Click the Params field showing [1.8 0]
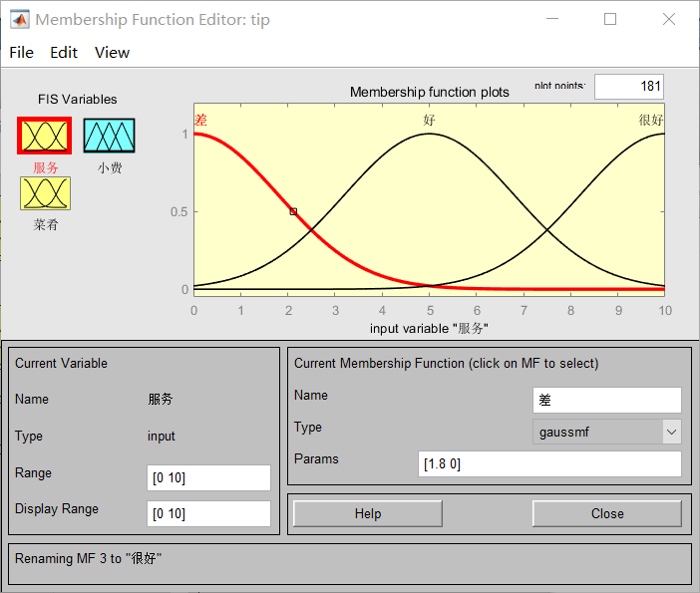The image size is (700, 593). [549, 464]
